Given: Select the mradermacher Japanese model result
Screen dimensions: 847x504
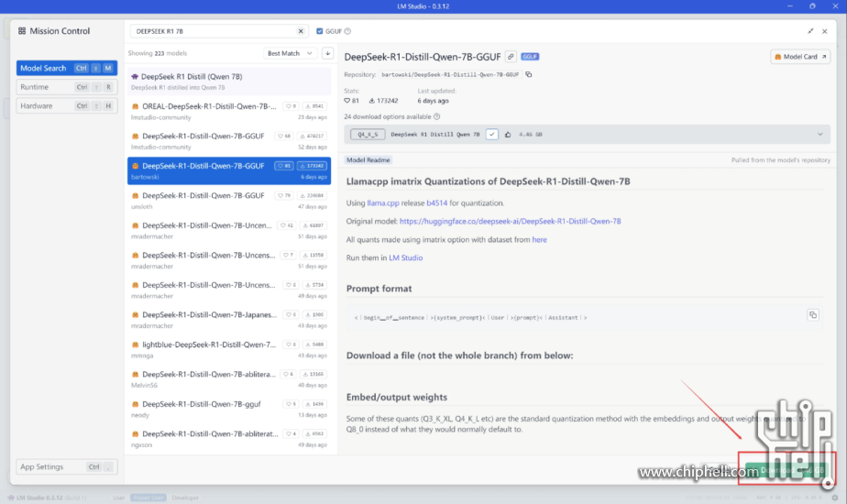Looking at the screenshot, I should point(229,320).
